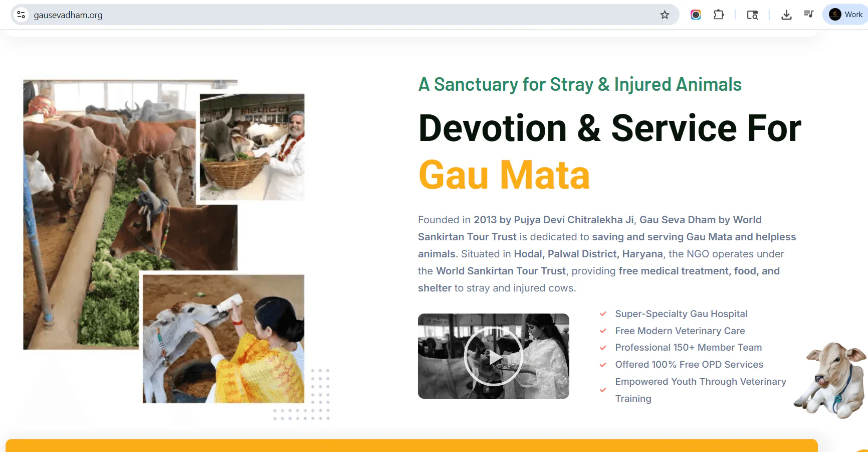Click 'Offered 100% Free OPD Services' item

[x=689, y=364]
